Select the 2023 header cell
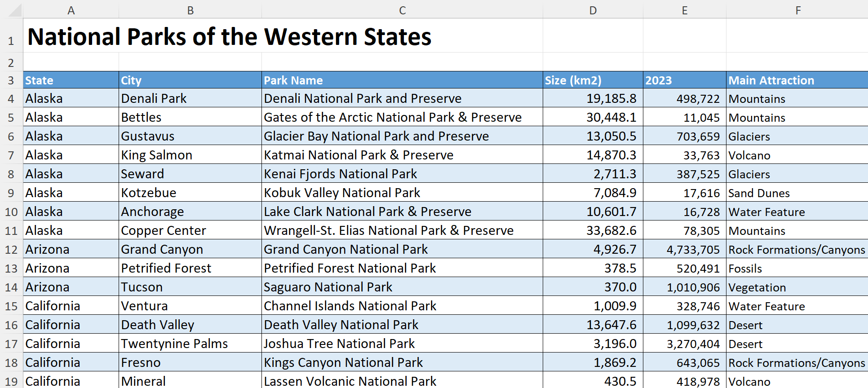Image resolution: width=868 pixels, height=388 pixels. [x=684, y=80]
